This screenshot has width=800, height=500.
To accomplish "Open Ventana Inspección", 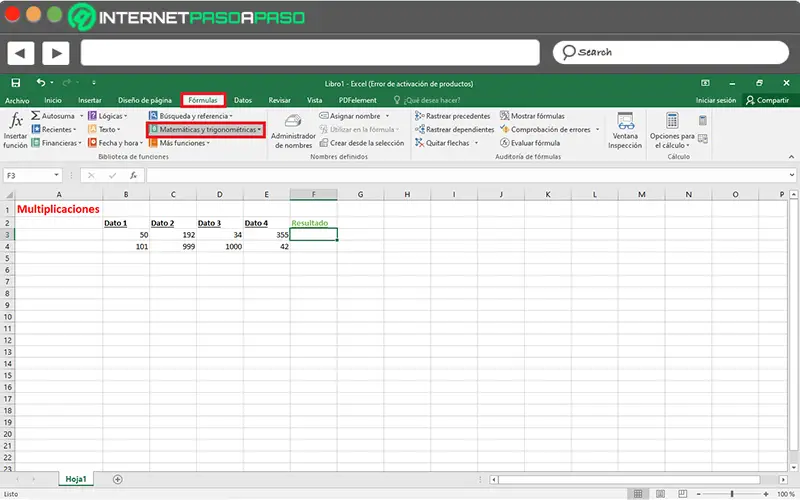I will coord(625,131).
